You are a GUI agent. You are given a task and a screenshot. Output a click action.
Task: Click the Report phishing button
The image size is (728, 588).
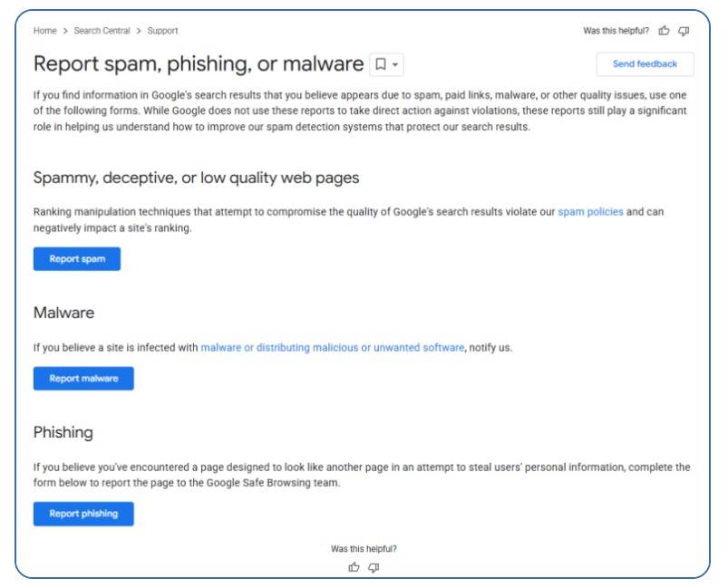(83, 514)
